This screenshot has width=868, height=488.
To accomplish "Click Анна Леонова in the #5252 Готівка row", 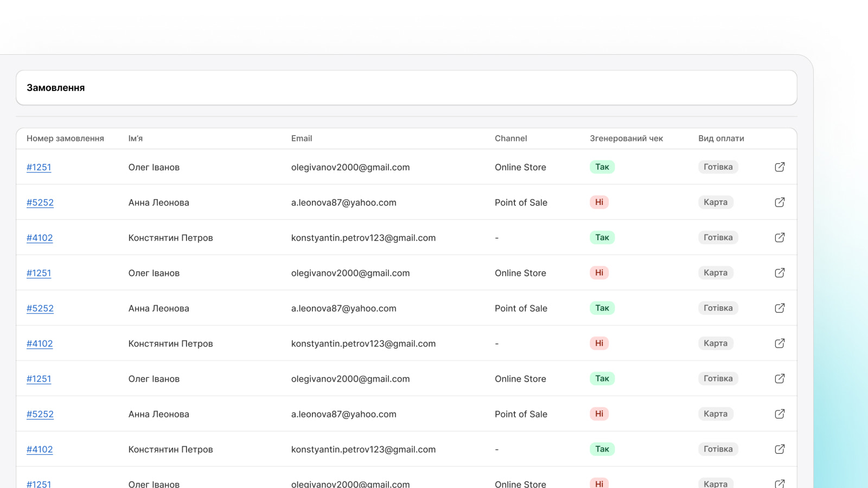I will (158, 308).
